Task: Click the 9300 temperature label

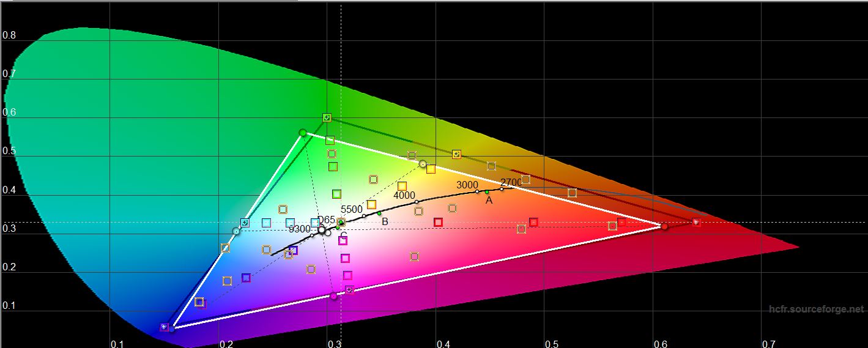Action: point(300,229)
